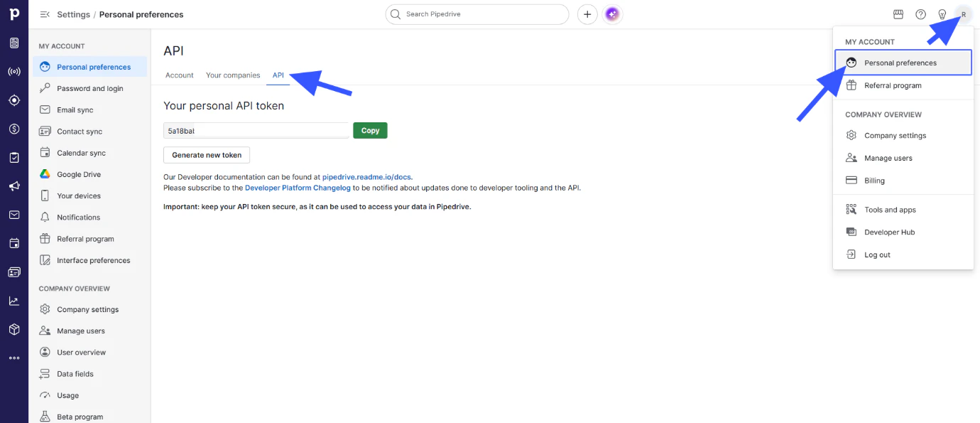Open Calendar sync settings

click(x=89, y=153)
